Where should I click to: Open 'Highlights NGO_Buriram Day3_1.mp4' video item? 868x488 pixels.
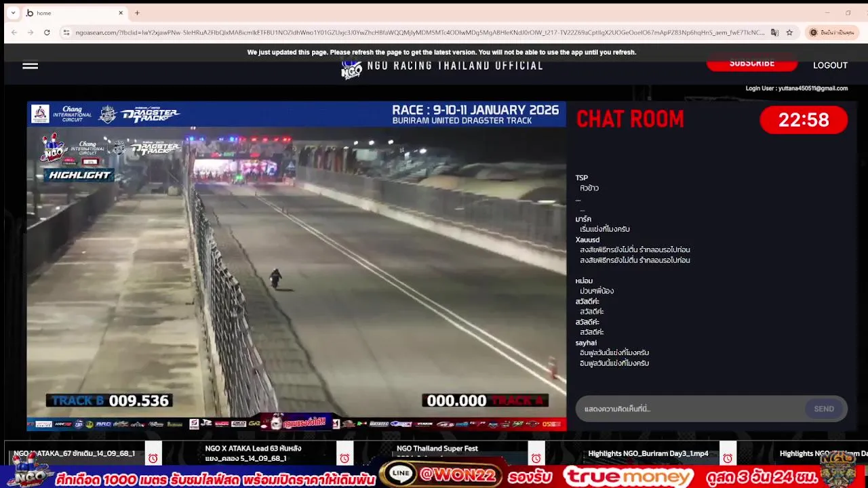point(648,453)
